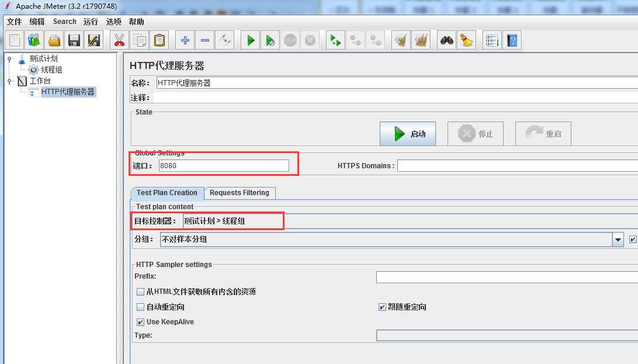Viewport: 638px width, 364px height.
Task: Open the 文件 menu
Action: click(14, 22)
